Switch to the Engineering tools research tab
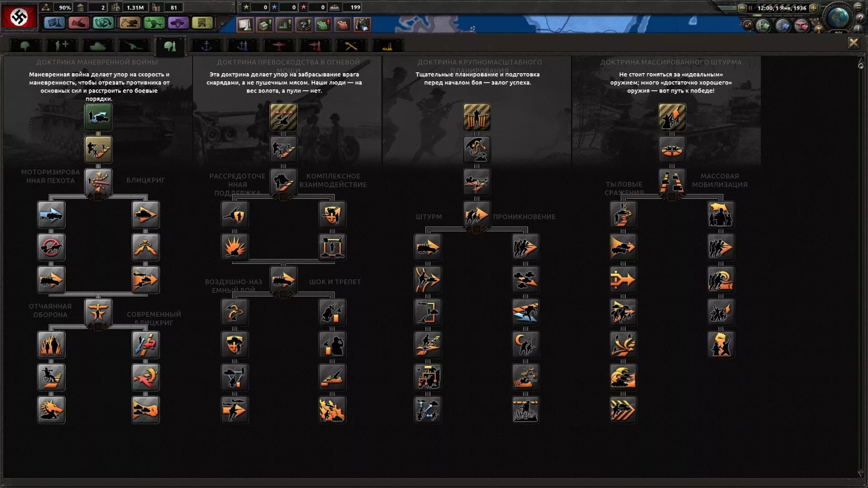This screenshot has height=488, width=868. (351, 46)
